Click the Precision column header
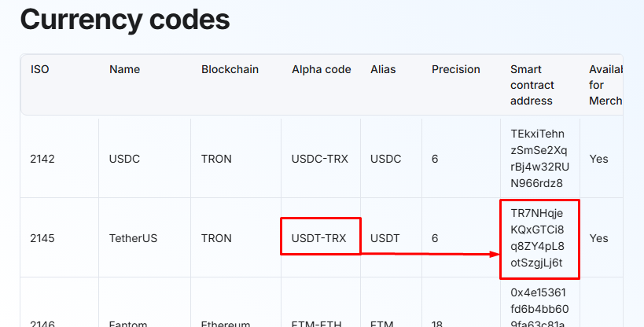Image resolution: width=644 pixels, height=327 pixels. tap(455, 69)
